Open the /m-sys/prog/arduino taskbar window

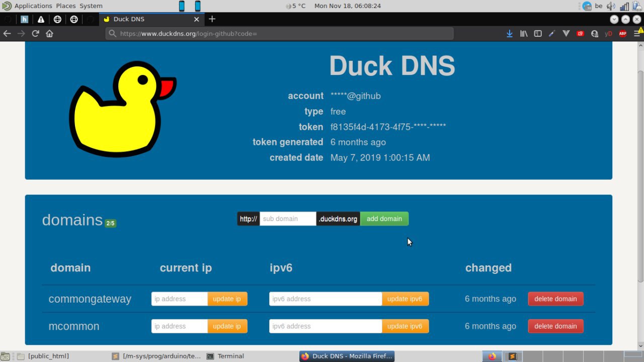pos(156,356)
